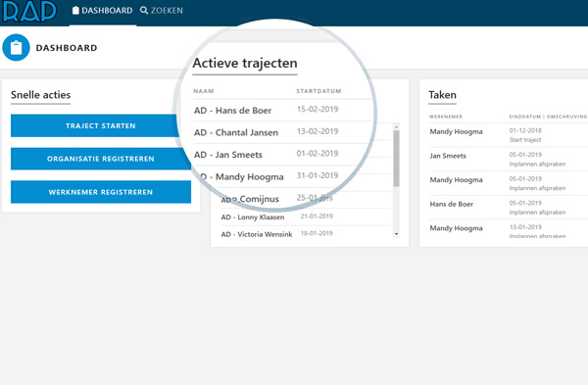Click start date 13-02-2019
The width and height of the screenshot is (588, 385).
click(318, 131)
